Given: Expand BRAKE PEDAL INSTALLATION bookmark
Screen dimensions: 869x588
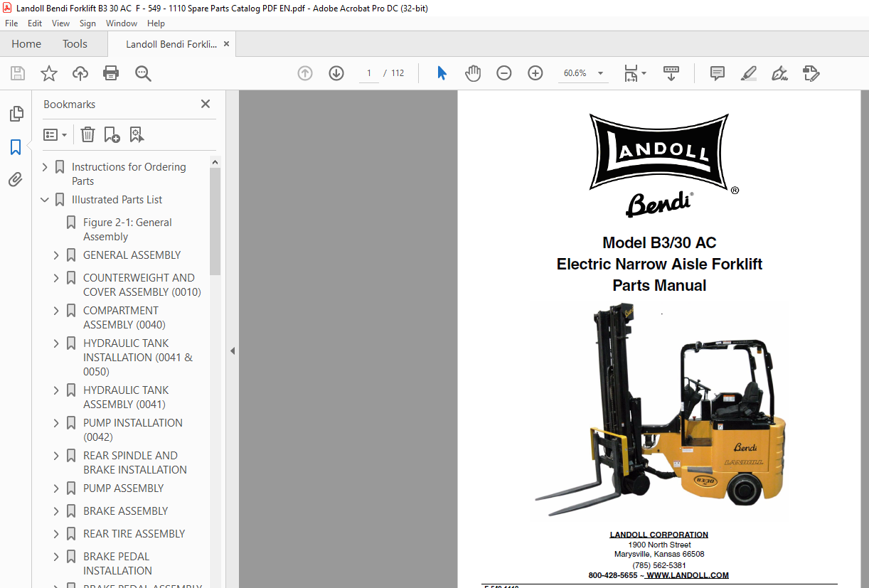Looking at the screenshot, I should 56,557.
